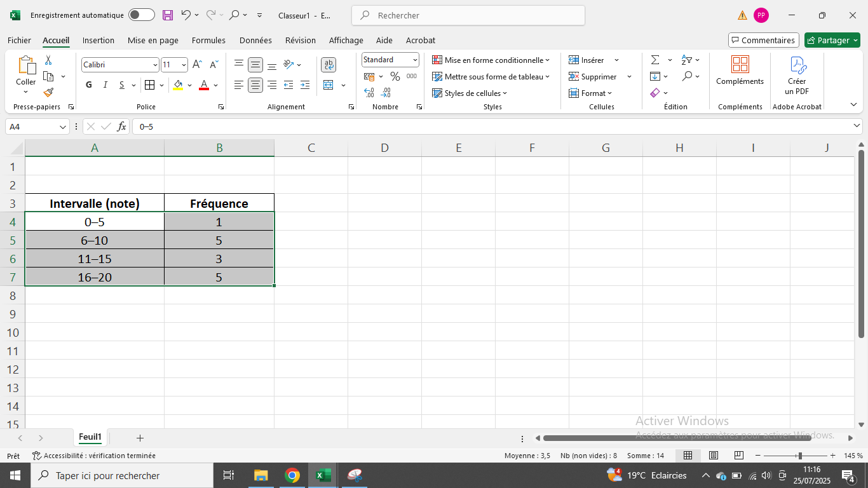The height and width of the screenshot is (488, 868).
Task: Click the font color red swatch
Action: tap(204, 85)
